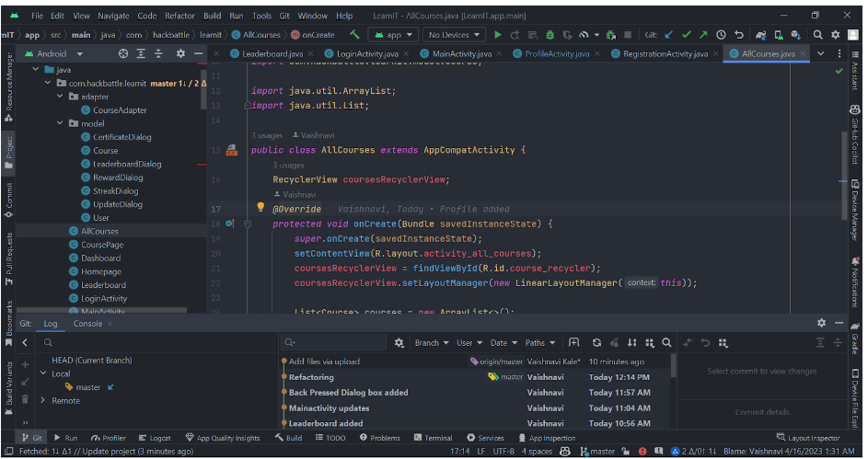Close the AllCourses.java editor tab
The image size is (868, 459).
pyautogui.click(x=802, y=53)
